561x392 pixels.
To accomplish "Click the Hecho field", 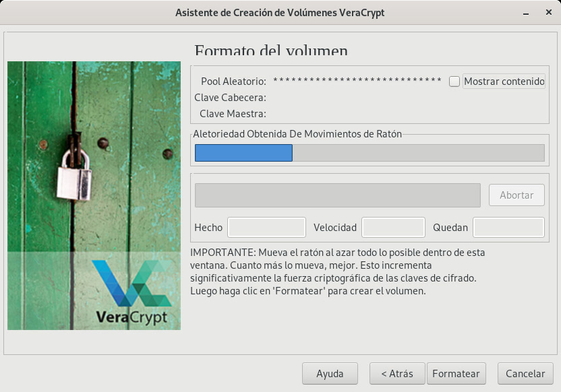I will [x=266, y=228].
